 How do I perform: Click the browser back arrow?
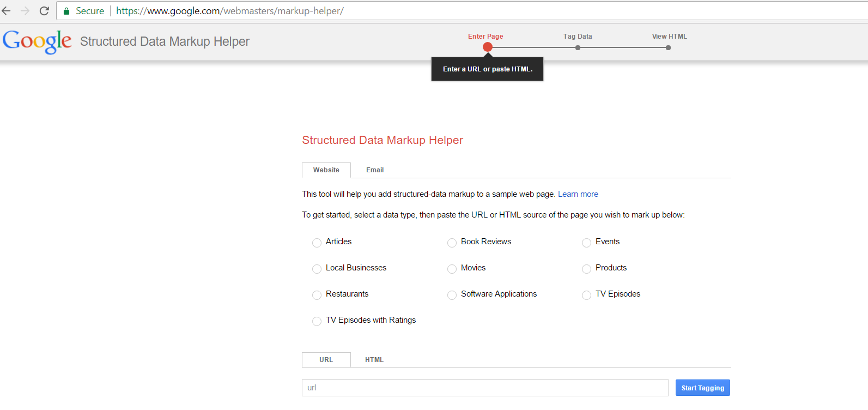click(x=7, y=11)
